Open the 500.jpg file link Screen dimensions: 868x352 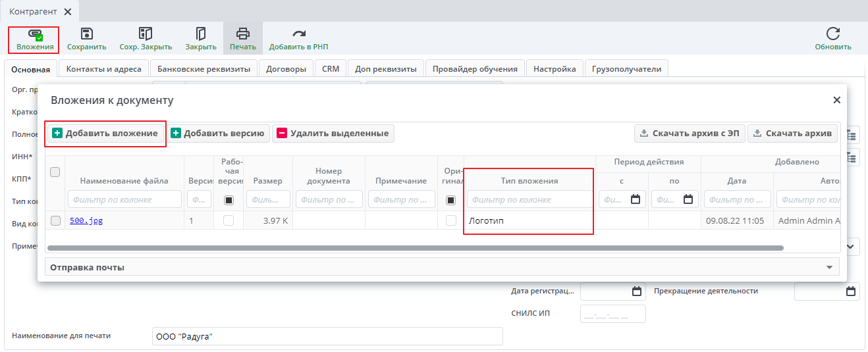pos(86,221)
